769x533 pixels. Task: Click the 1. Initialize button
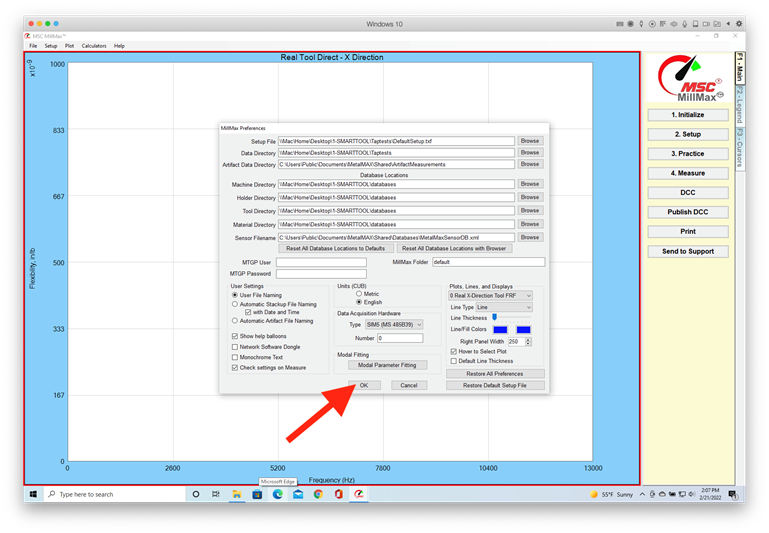click(x=688, y=115)
